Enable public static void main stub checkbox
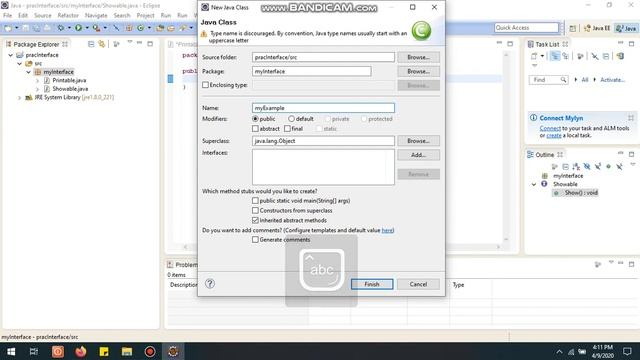This screenshot has width=640, height=360. (255, 200)
